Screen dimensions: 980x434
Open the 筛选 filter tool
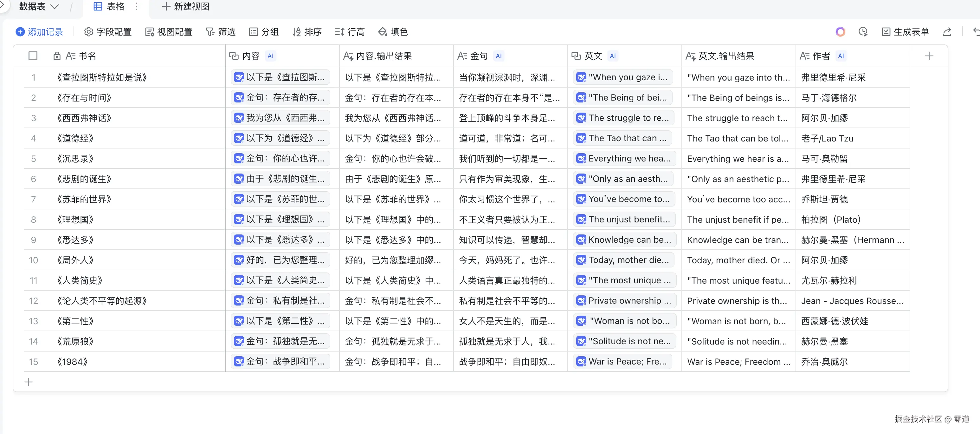tap(221, 32)
